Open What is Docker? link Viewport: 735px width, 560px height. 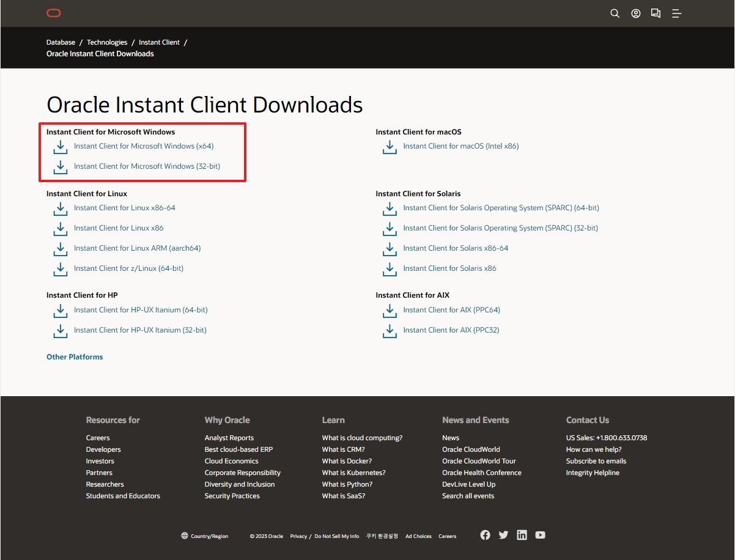[x=347, y=461]
